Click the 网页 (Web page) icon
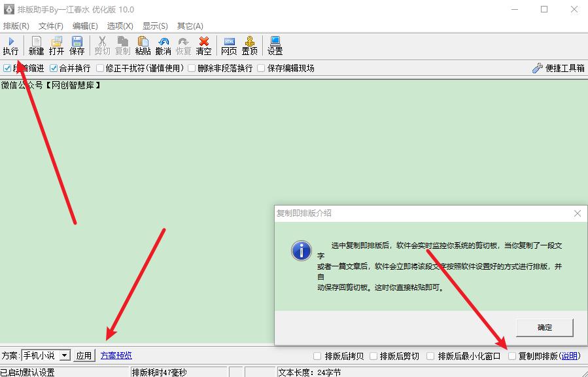The width and height of the screenshot is (588, 377). [229, 45]
